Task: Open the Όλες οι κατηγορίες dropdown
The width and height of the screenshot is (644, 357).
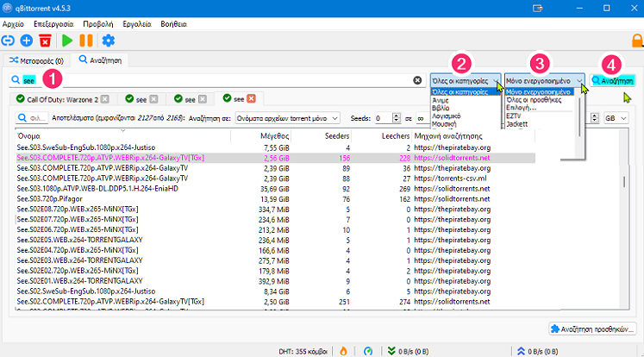Action: pos(466,81)
